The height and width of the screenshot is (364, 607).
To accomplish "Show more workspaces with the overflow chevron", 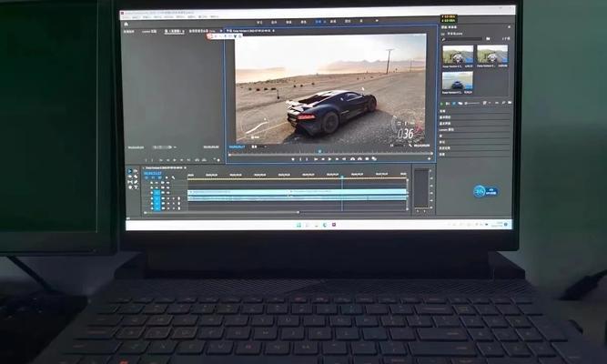I will [x=377, y=21].
